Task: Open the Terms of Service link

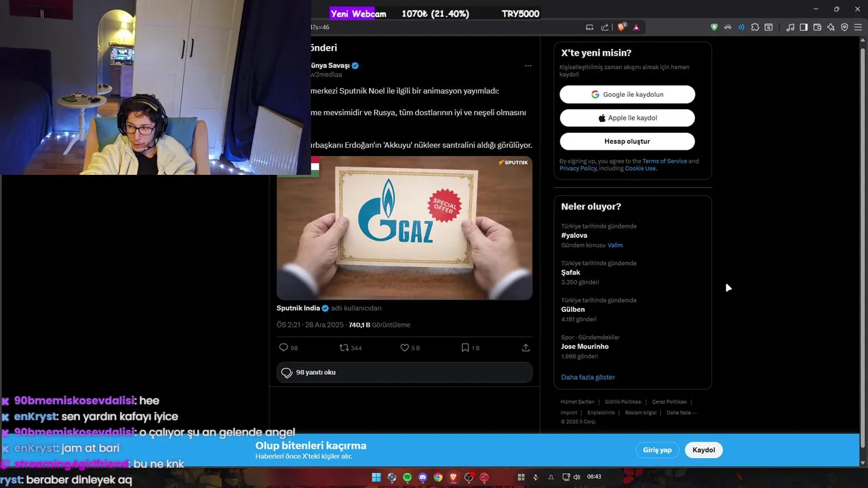Action: tap(665, 161)
